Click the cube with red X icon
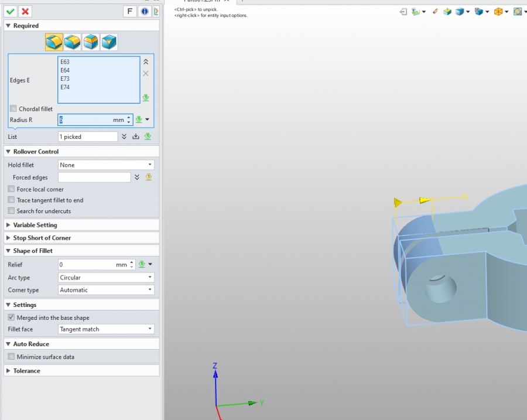The image size is (527, 420). point(478,12)
